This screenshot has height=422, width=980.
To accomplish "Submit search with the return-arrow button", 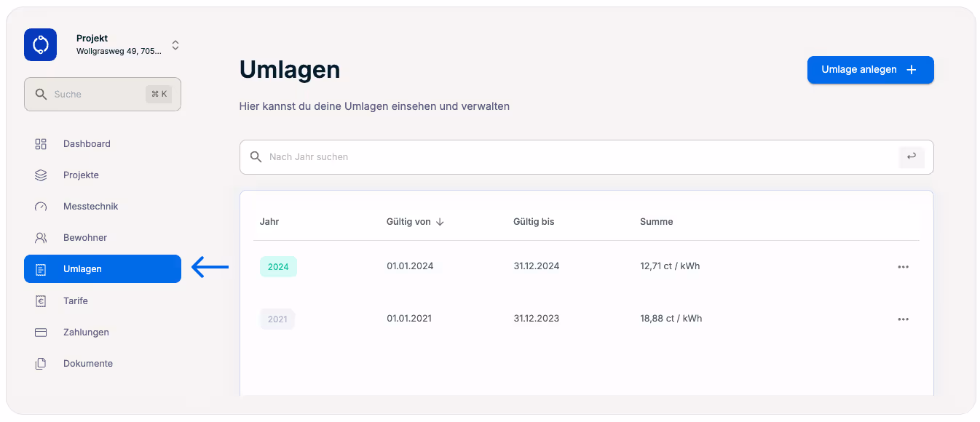I will click(912, 156).
